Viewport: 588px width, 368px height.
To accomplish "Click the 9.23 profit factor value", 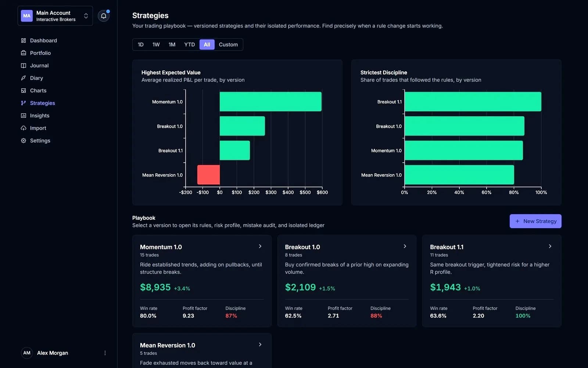I will 189,316.
